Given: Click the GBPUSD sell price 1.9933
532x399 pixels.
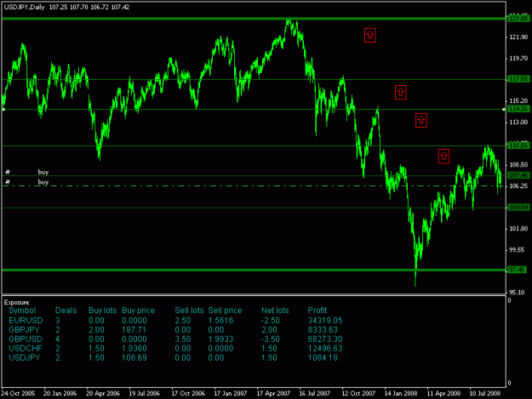Looking at the screenshot, I should [220, 339].
